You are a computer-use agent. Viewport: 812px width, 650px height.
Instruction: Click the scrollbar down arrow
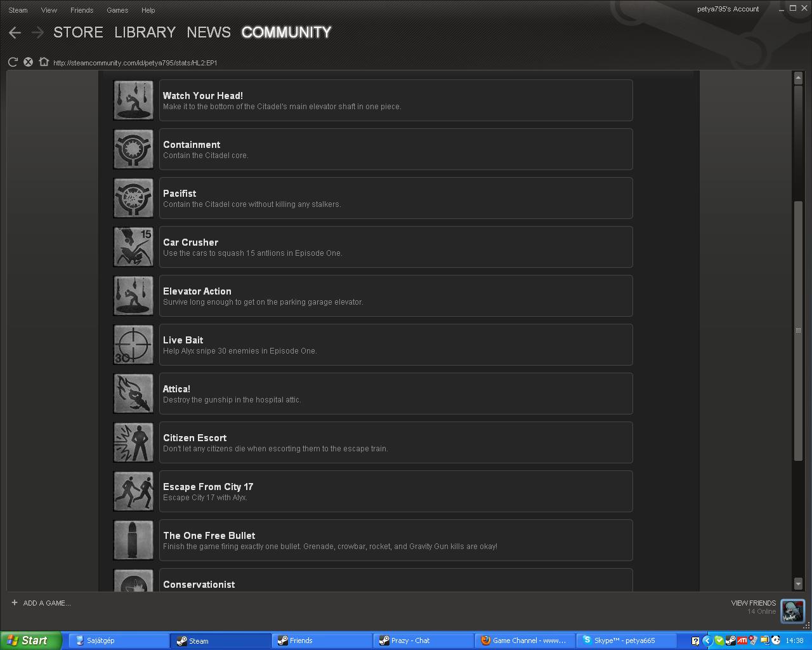(x=798, y=584)
